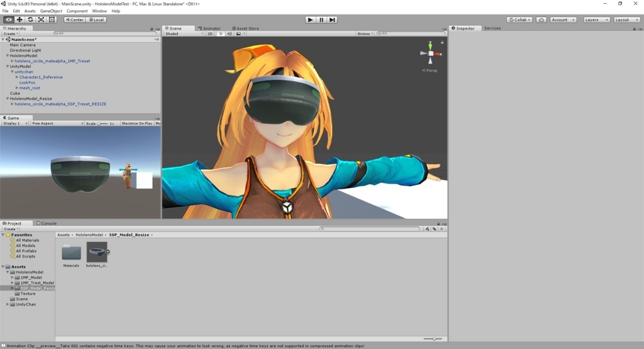Click the Pause button

[321, 19]
